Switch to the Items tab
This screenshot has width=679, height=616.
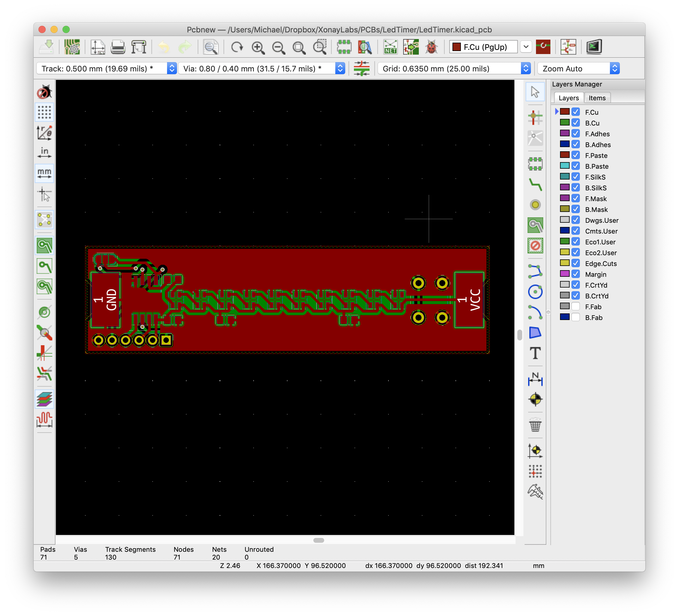[597, 98]
